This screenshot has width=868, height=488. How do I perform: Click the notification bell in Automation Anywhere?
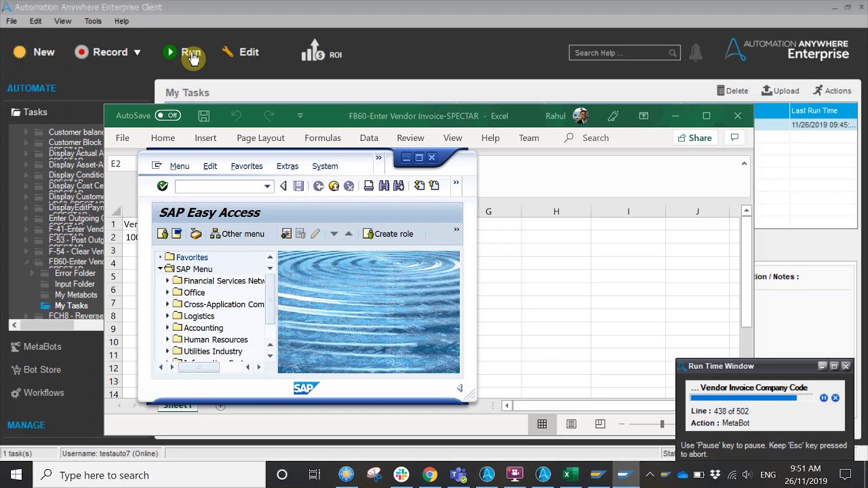click(x=696, y=52)
